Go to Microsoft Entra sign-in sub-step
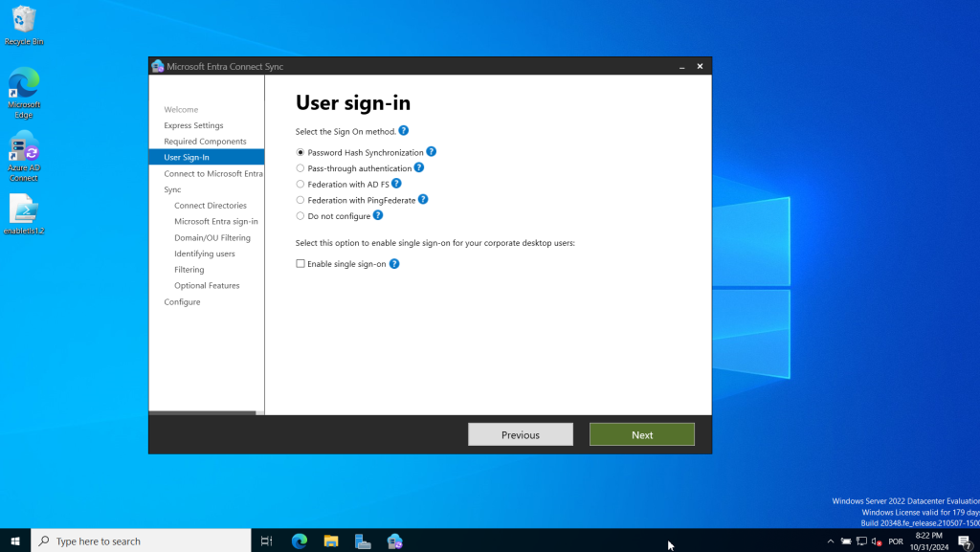This screenshot has height=552, width=980. pyautogui.click(x=216, y=221)
